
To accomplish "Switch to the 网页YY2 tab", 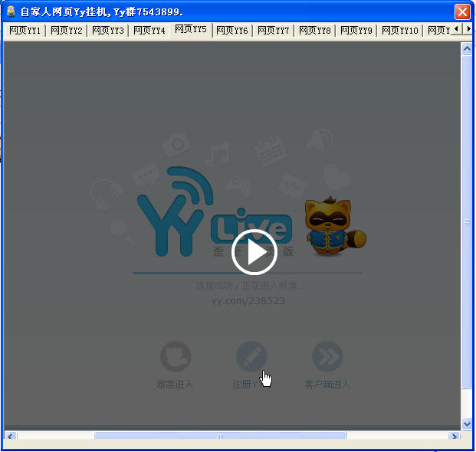I will (66, 31).
